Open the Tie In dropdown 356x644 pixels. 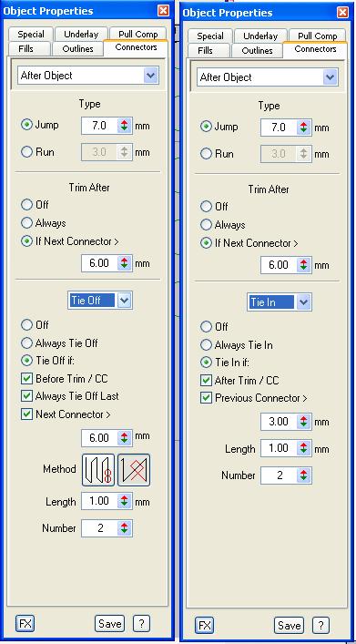(304, 302)
